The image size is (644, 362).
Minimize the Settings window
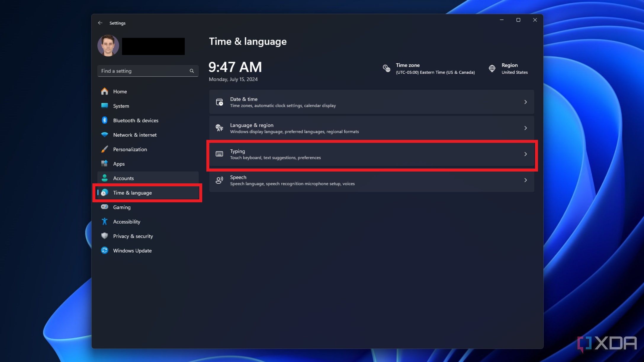coord(502,20)
